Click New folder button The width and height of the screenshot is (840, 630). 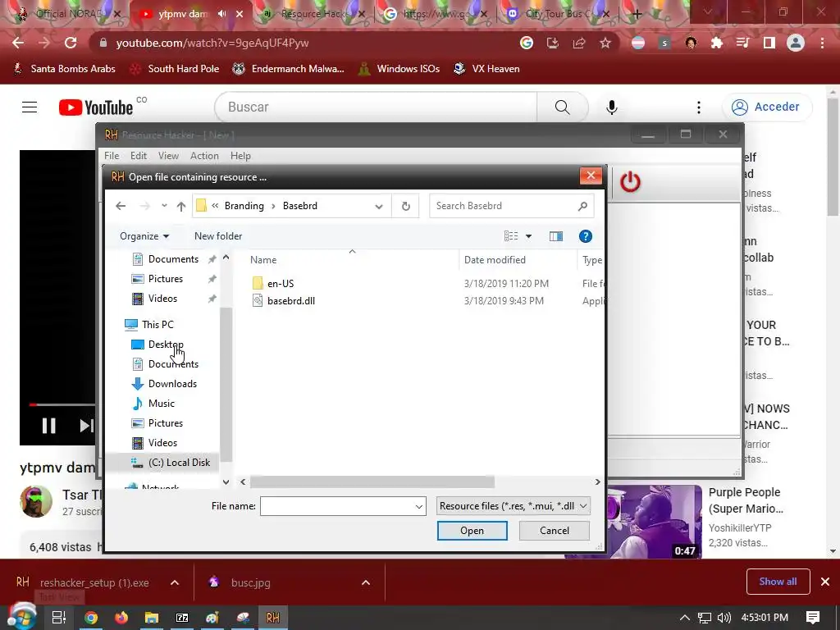pyautogui.click(x=218, y=236)
